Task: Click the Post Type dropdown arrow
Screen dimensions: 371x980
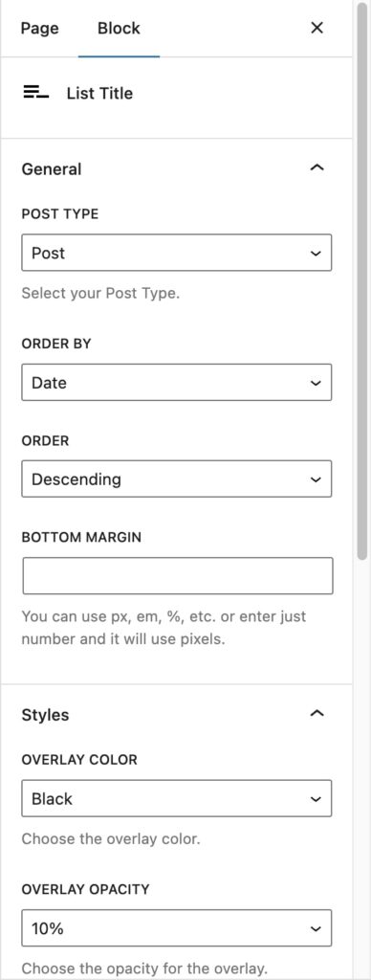Action: 316,253
